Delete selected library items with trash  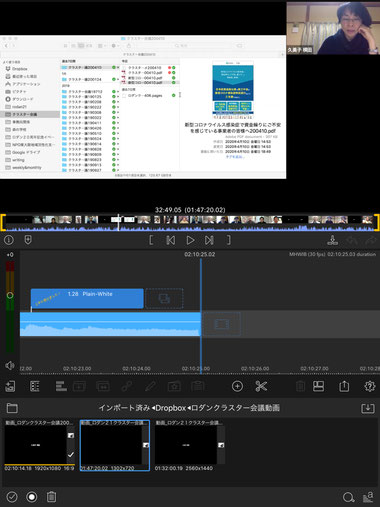pos(51,497)
